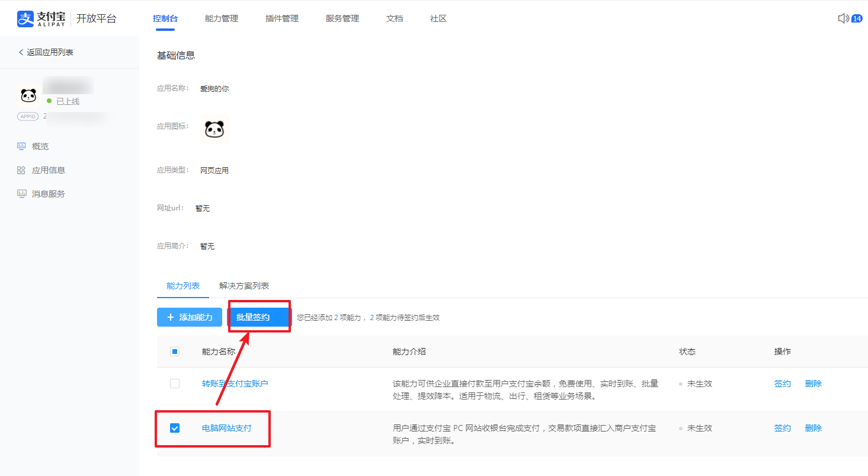Click 删除 for 转账到支付宝账户
The image size is (868, 476).
[813, 384]
